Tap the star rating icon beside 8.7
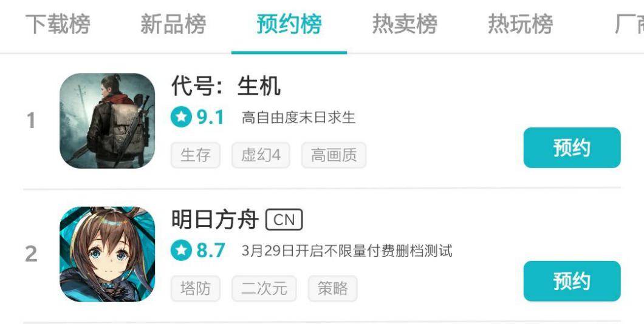This screenshot has width=644, height=324. point(181,251)
